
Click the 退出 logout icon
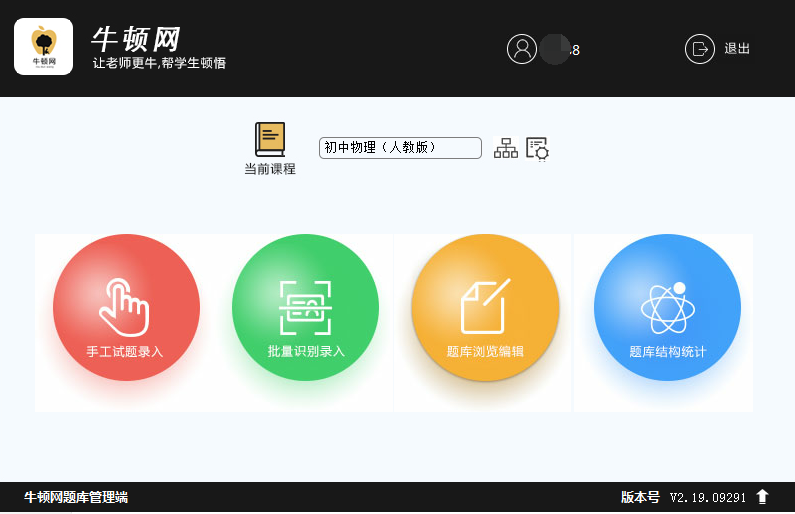(x=700, y=49)
